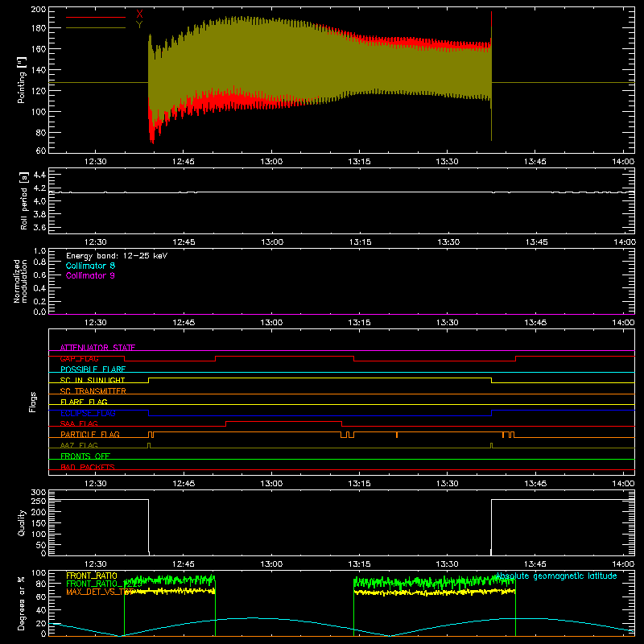Select the green FRONT_RATIO_1225 legend label

[104, 584]
